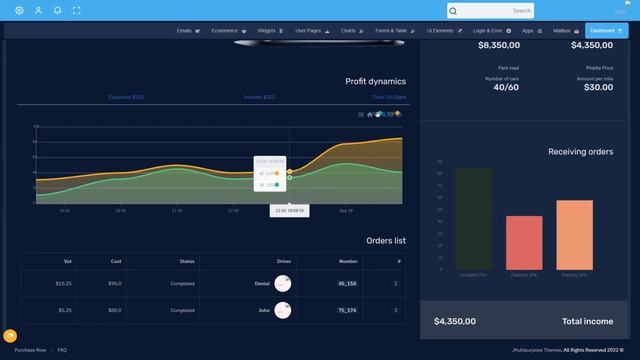This screenshot has height=360, width=640.
Task: Click the first driver's avatar in order 45_158
Action: tap(282, 283)
